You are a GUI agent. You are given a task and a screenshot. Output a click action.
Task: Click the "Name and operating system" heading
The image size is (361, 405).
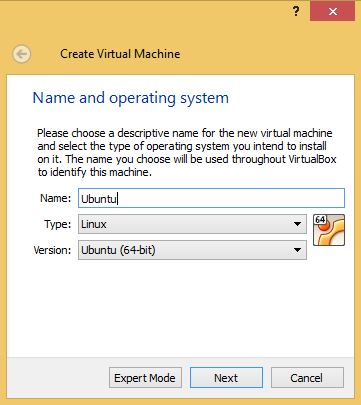click(x=131, y=98)
